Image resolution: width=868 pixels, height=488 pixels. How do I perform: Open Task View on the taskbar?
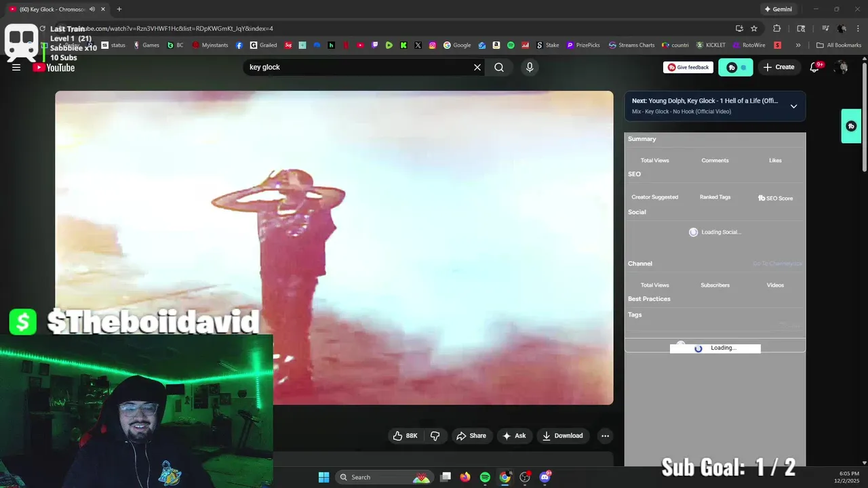[446, 477]
